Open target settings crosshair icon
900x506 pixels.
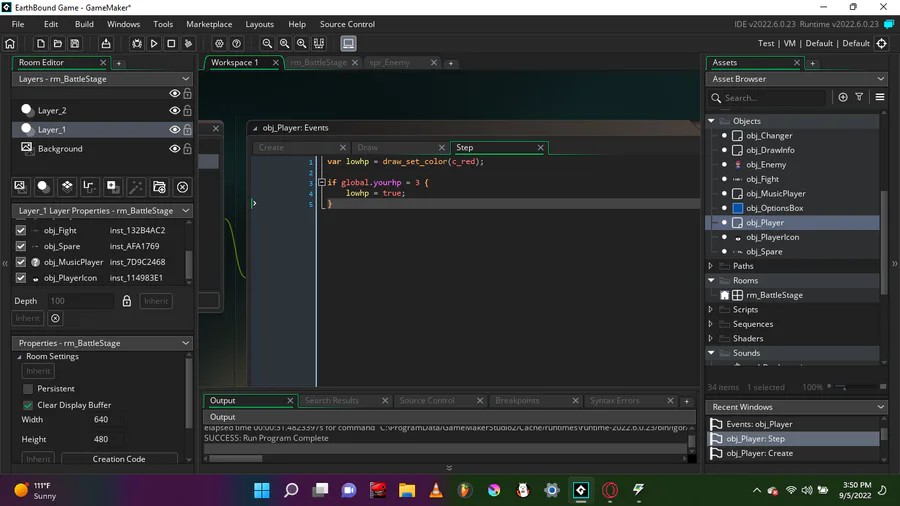882,44
